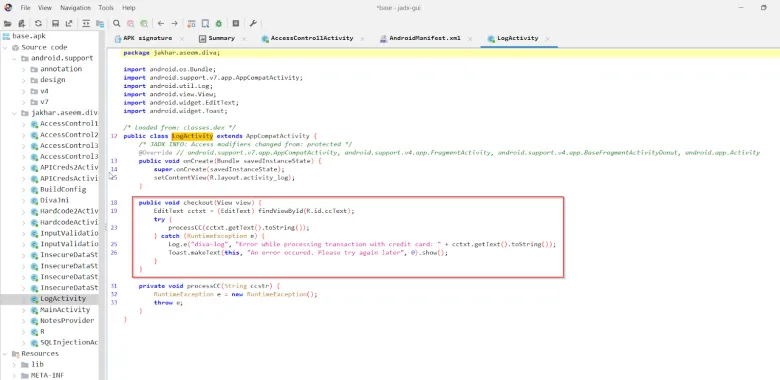Collapse the Source code tree node
Image resolution: width=780 pixels, height=380 pixels.
(5, 47)
